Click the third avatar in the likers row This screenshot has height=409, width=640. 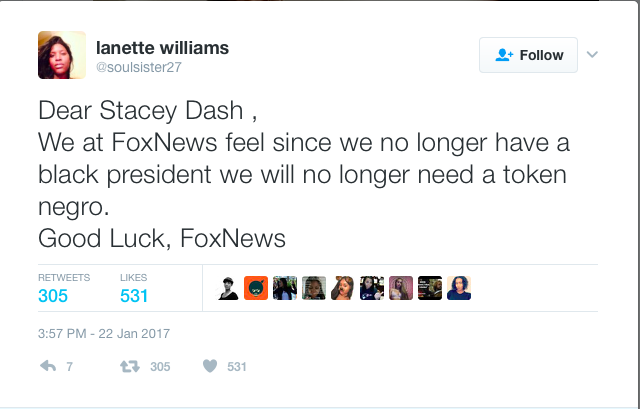[285, 288]
